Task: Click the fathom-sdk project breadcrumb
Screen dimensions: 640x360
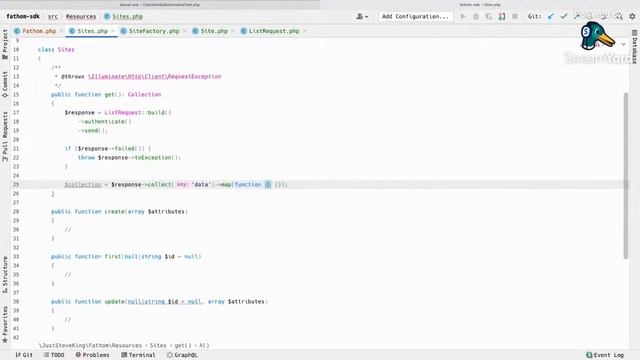Action: pyautogui.click(x=23, y=16)
